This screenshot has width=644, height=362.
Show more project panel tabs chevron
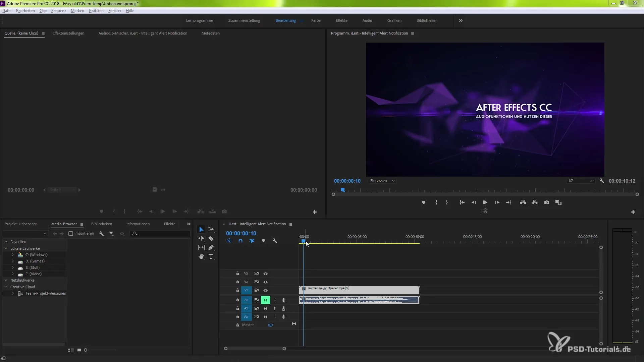click(x=189, y=224)
